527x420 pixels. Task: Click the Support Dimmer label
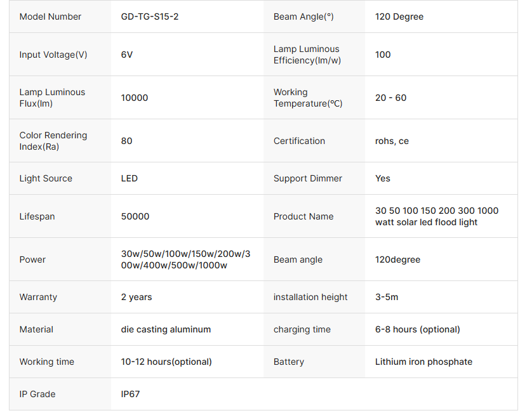[307, 178]
